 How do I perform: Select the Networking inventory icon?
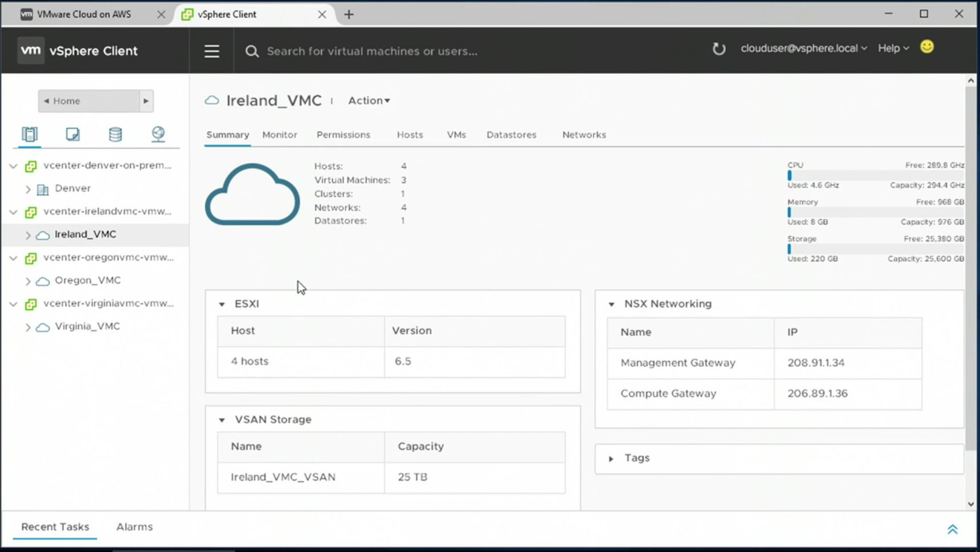[x=158, y=134]
